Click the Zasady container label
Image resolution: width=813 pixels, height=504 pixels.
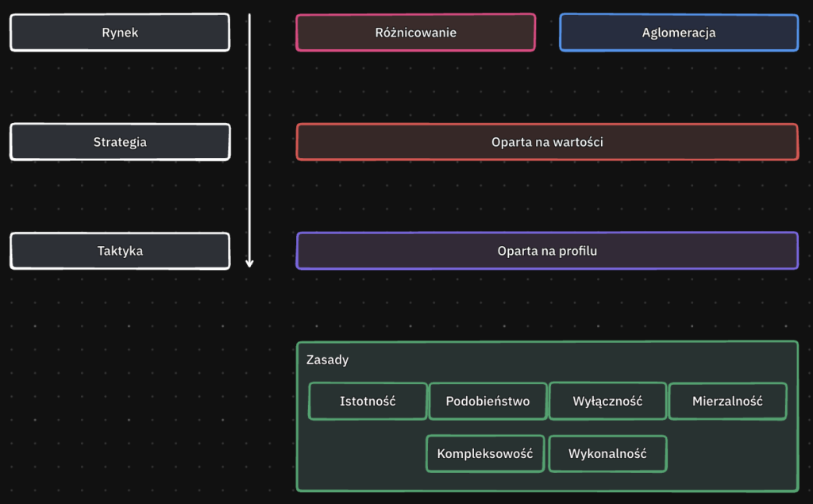[327, 360]
